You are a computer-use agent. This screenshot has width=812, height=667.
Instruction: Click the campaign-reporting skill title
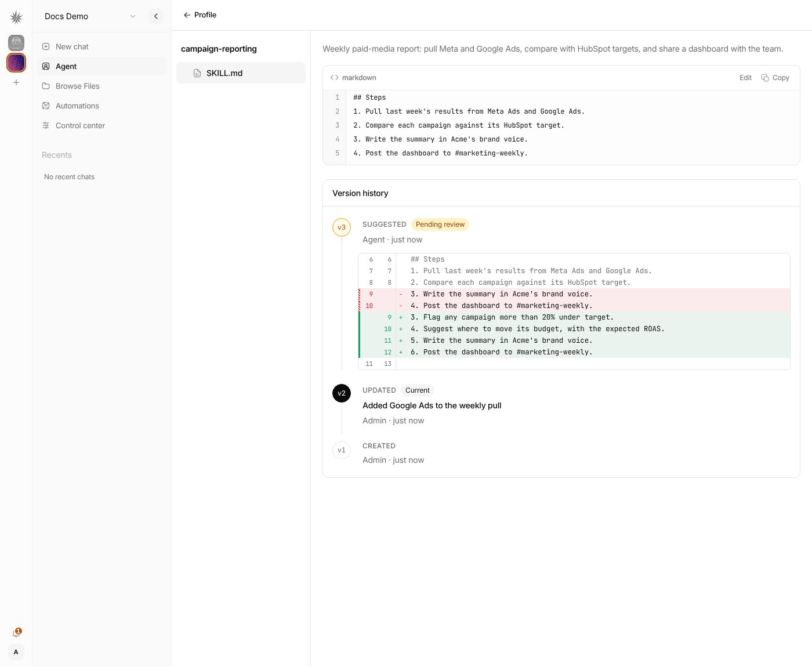[219, 49]
